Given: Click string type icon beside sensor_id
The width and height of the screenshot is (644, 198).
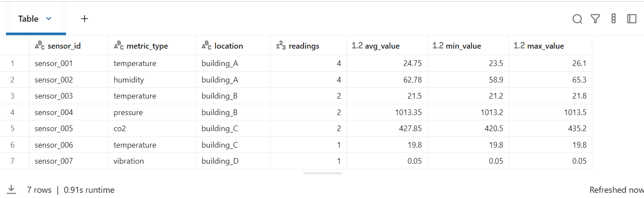Looking at the screenshot, I should 40,46.
